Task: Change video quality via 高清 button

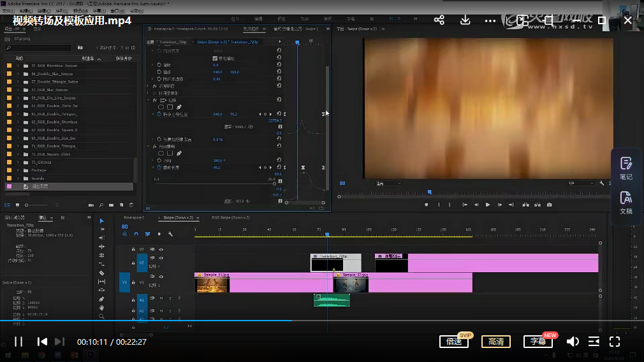Action: tap(495, 342)
